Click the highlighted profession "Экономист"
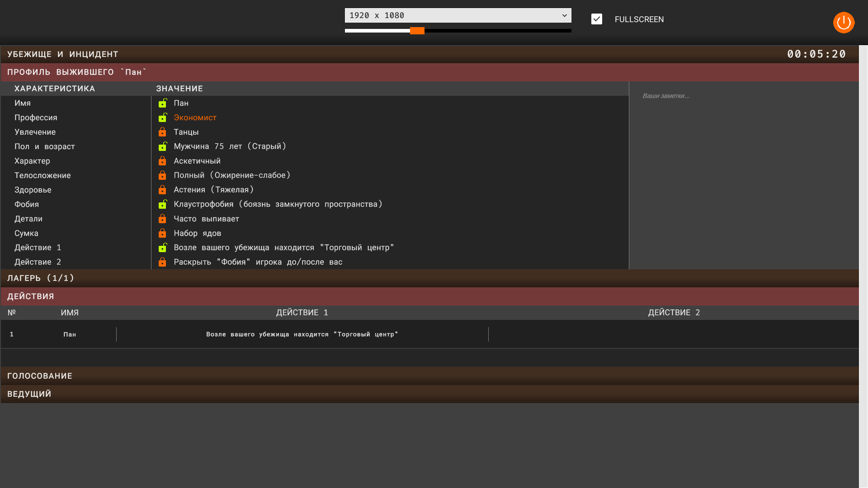Image resolution: width=868 pixels, height=488 pixels. pyautogui.click(x=195, y=117)
